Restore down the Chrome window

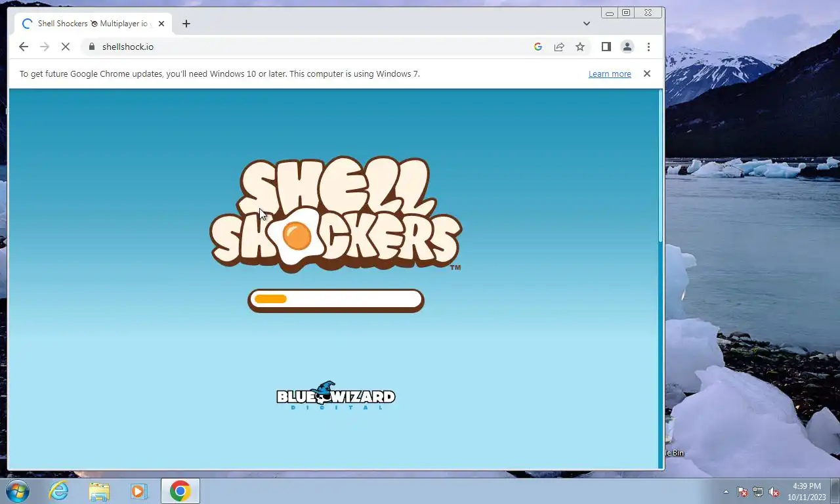[626, 12]
